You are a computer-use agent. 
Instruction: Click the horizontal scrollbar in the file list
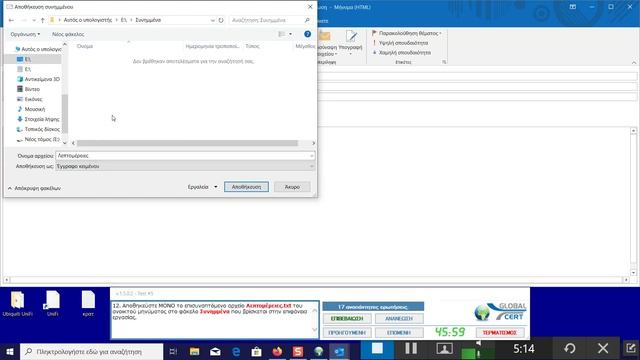coord(187,143)
